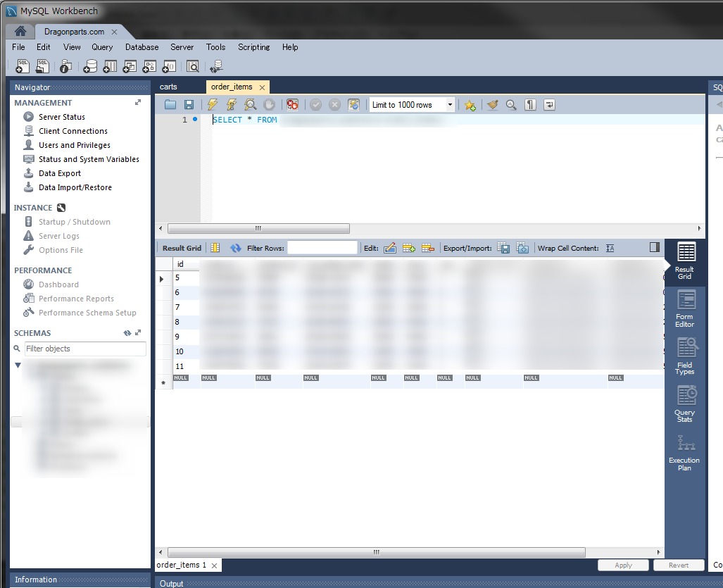Rollback transaction X icon
The image size is (723, 588).
click(x=335, y=105)
